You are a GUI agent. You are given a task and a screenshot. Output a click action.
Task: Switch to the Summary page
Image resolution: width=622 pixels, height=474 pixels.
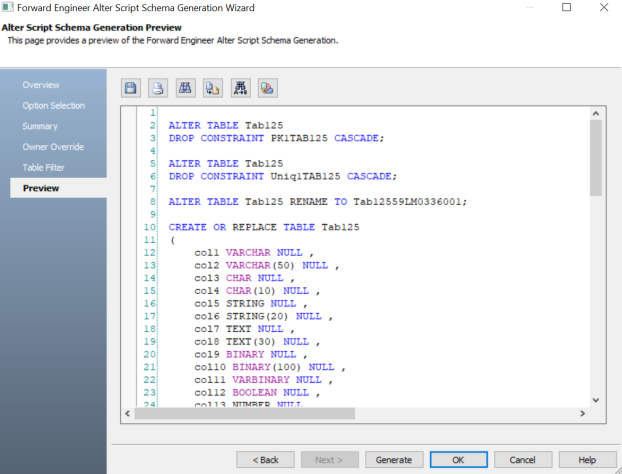pyautogui.click(x=40, y=126)
